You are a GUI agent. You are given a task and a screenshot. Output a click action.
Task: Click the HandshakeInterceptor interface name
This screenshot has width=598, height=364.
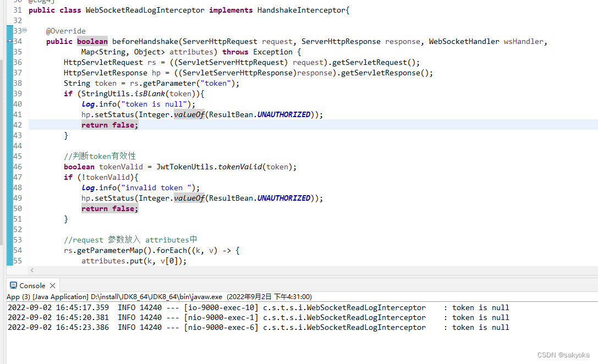[x=301, y=10]
